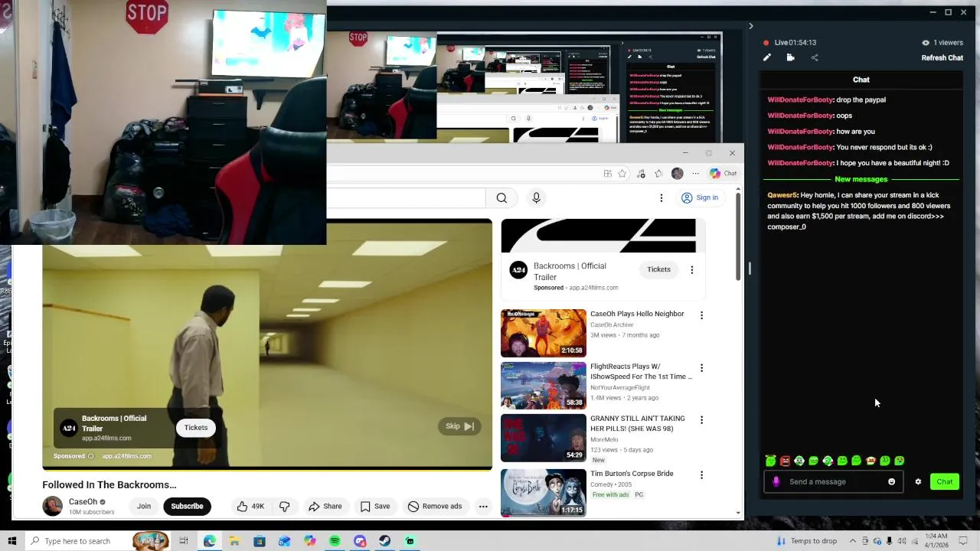Open Windows Start menu

pos(11,541)
